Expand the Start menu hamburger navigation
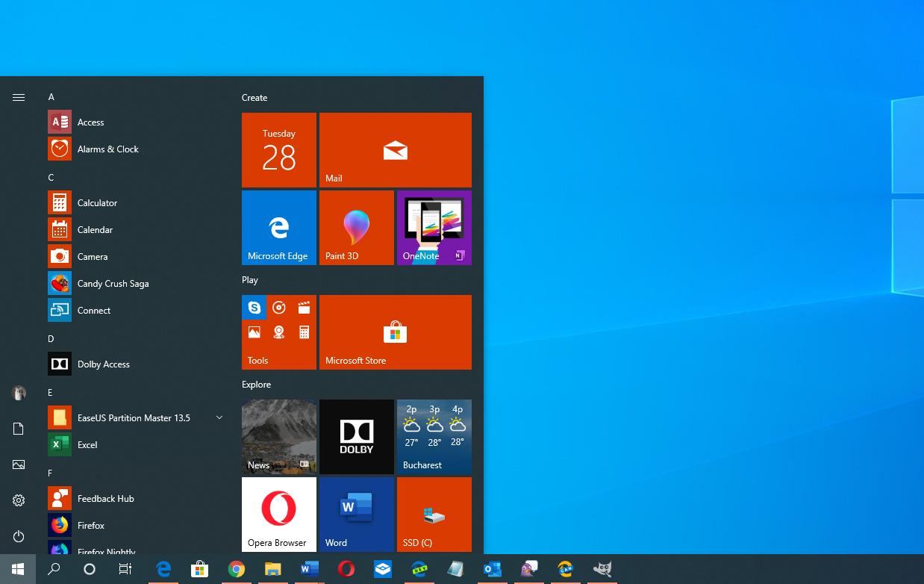The image size is (924, 584). (19, 97)
